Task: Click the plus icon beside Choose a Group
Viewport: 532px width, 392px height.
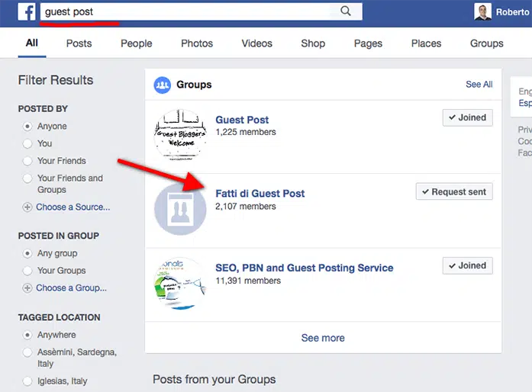Action: point(27,288)
